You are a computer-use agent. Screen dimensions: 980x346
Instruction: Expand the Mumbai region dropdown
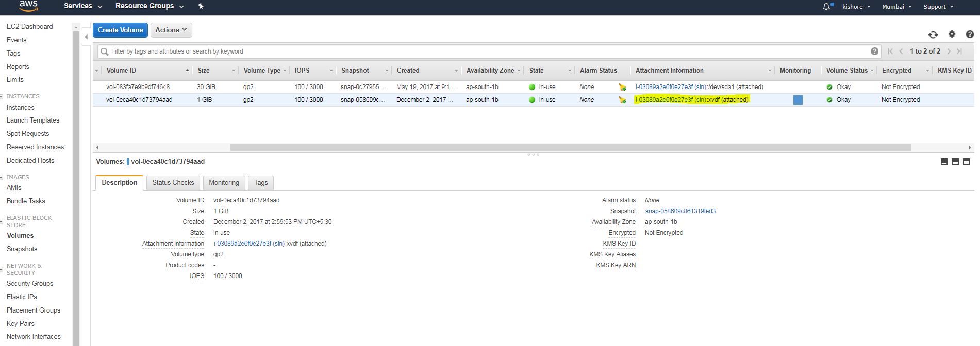[x=896, y=7]
